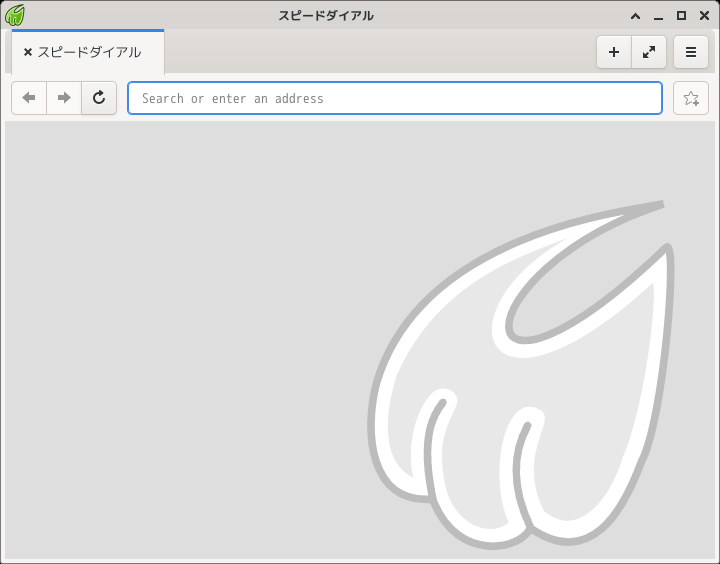The width and height of the screenshot is (720, 564).
Task: Open the hamburger application menu
Action: click(691, 52)
